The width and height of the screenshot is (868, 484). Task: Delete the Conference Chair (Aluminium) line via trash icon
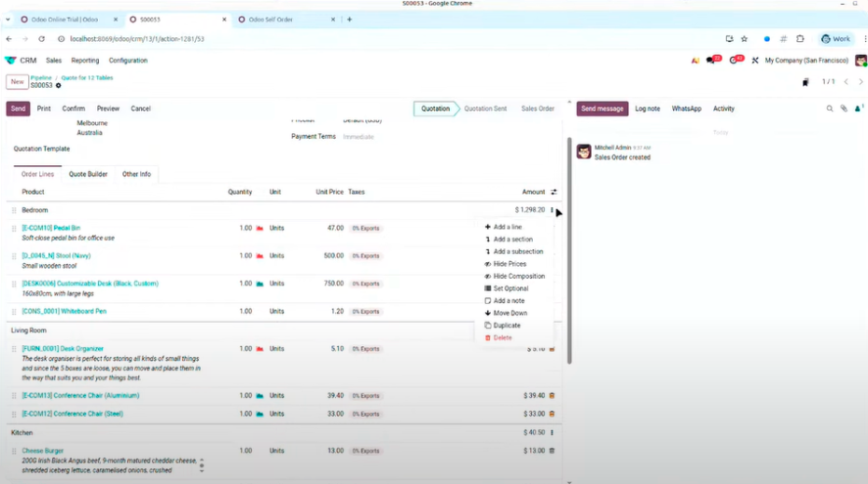tap(552, 395)
